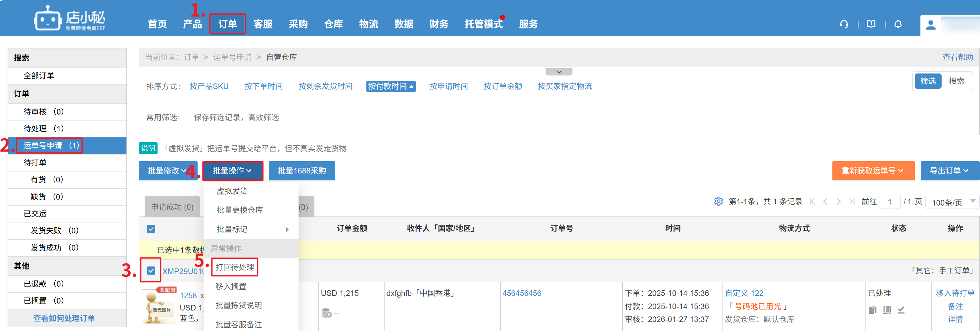Click the user avatar icon
This screenshot has height=331, width=980.
tap(931, 25)
